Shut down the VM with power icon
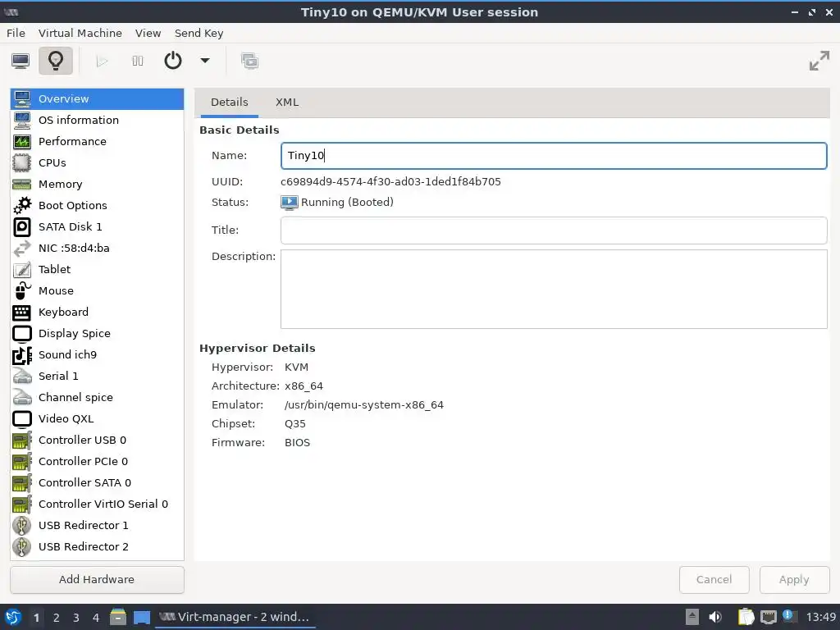Screen dimensions: 840x630 click(x=173, y=61)
